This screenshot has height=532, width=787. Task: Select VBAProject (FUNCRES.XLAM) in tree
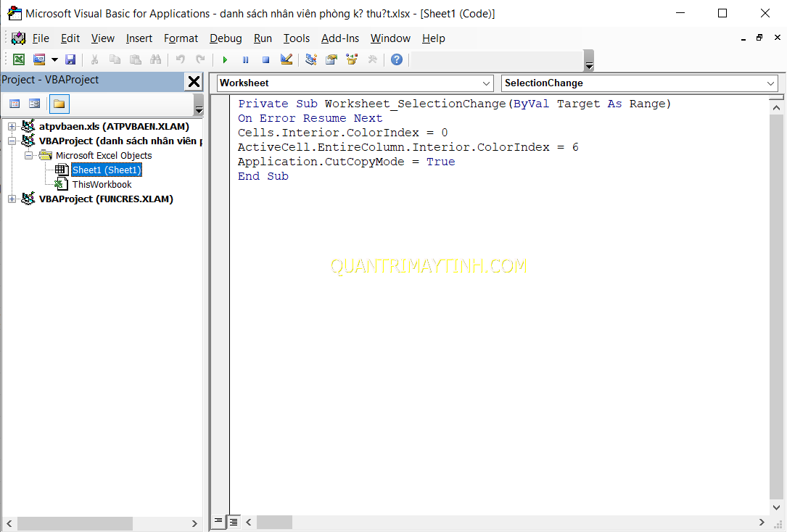106,199
